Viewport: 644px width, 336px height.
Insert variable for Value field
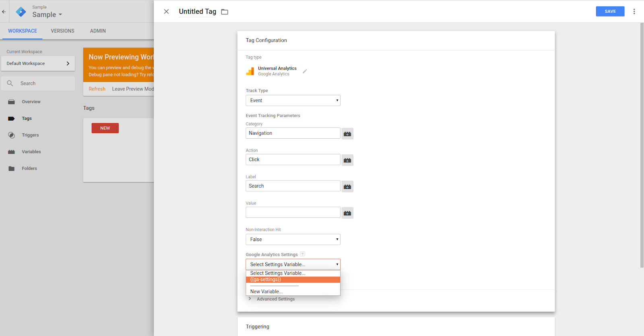coord(347,213)
